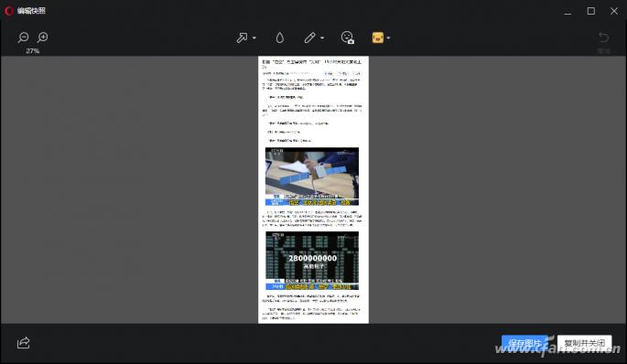Zoom out the snapshot preview

pyautogui.click(x=23, y=37)
